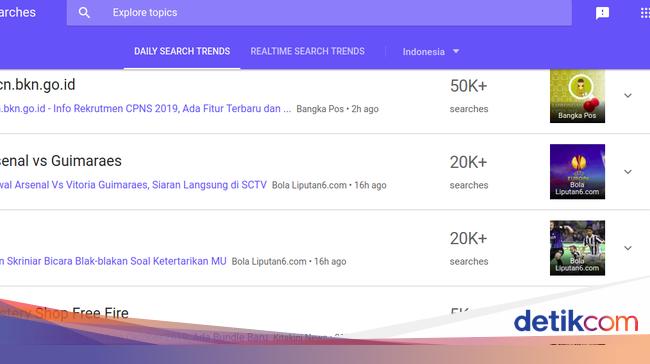Click the 50K+ searches count

(x=468, y=86)
